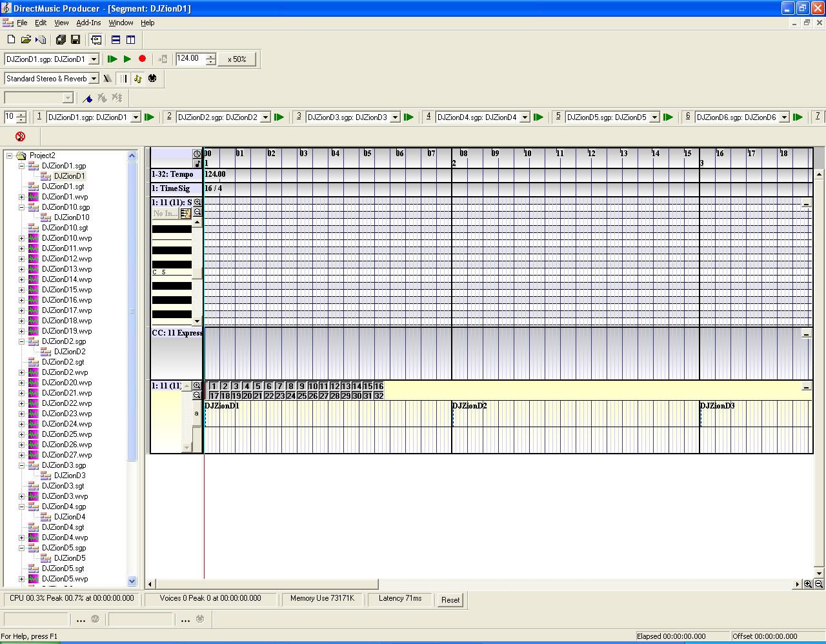This screenshot has width=826, height=644.
Task: Zoom out the piano roll strip
Action: click(197, 212)
